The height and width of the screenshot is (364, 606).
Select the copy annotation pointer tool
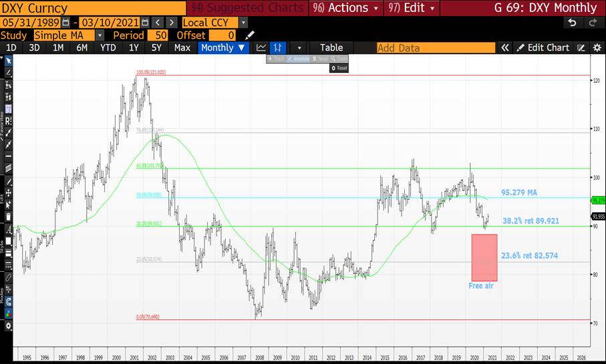pos(8,205)
